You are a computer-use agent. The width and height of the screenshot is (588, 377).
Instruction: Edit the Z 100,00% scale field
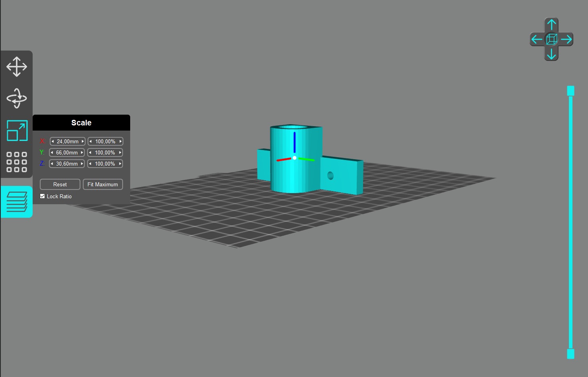pyautogui.click(x=105, y=164)
